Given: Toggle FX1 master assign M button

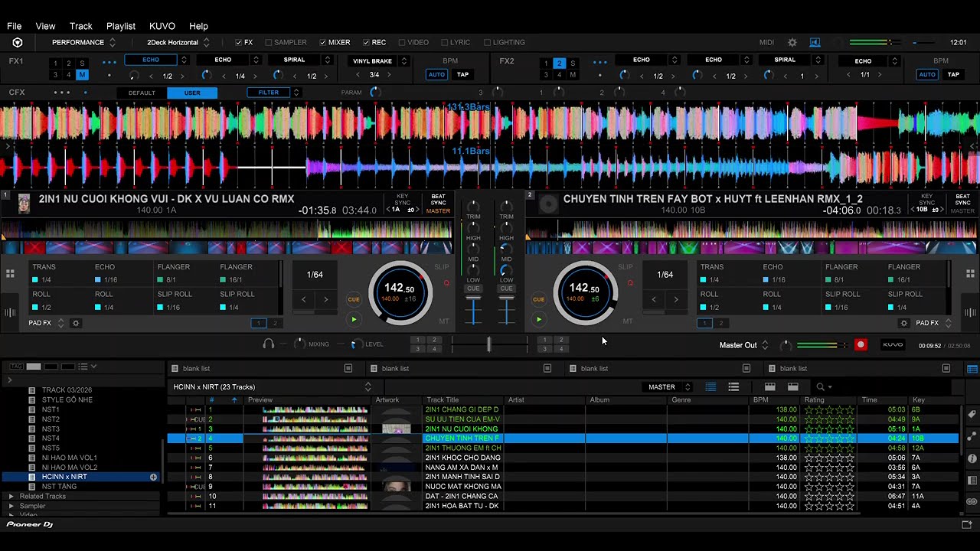Looking at the screenshot, I should (x=82, y=75).
